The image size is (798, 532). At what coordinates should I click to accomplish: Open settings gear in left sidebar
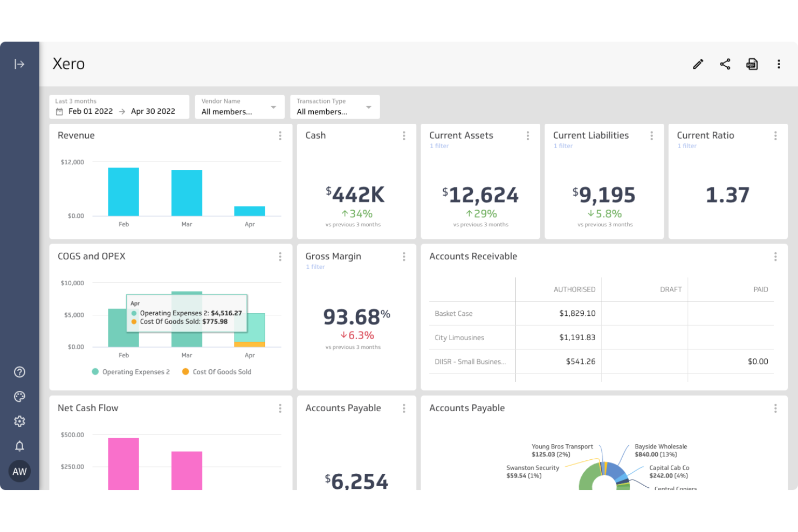point(19,422)
